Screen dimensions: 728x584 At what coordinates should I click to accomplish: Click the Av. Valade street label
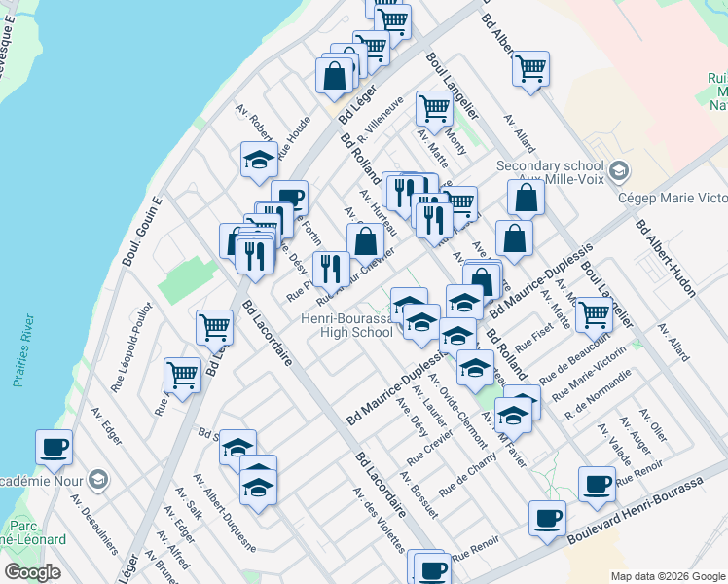click(x=614, y=445)
